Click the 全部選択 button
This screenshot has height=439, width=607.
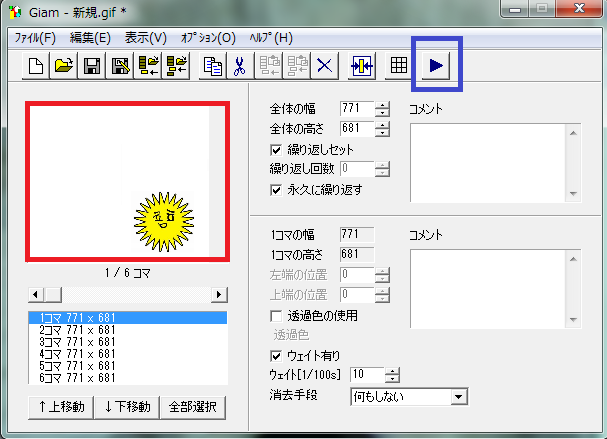[193, 407]
